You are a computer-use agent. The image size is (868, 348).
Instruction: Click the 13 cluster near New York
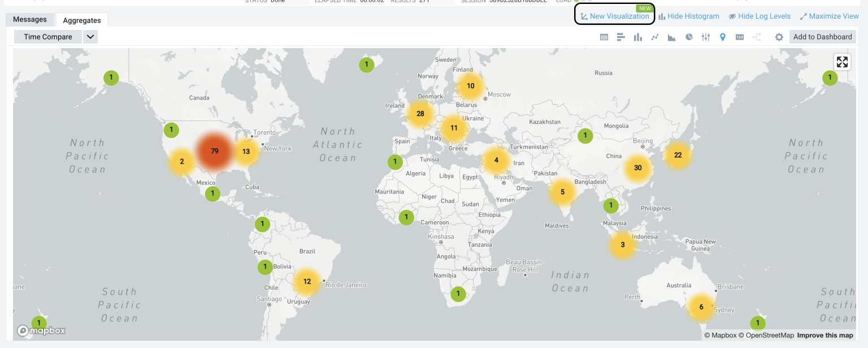point(246,151)
